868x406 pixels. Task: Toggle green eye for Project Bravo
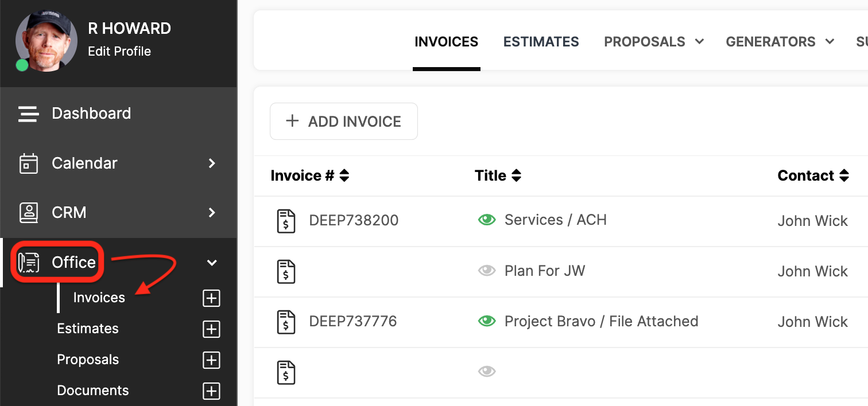pos(487,321)
